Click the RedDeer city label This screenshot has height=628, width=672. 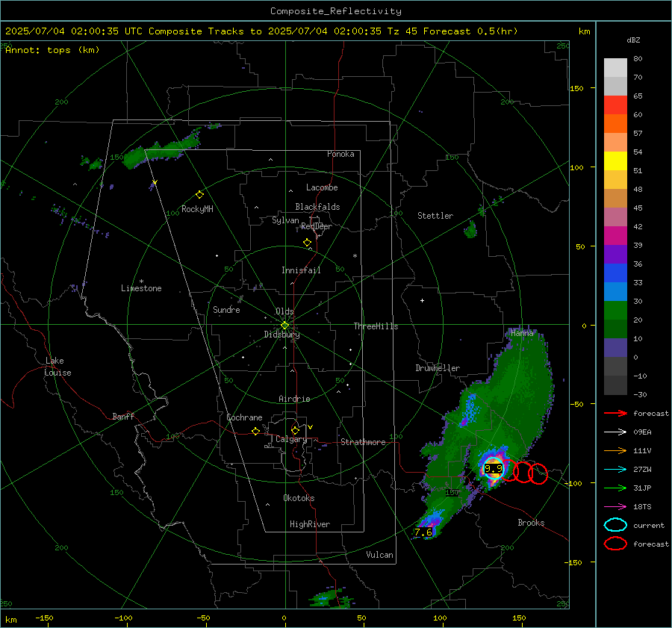point(317,226)
